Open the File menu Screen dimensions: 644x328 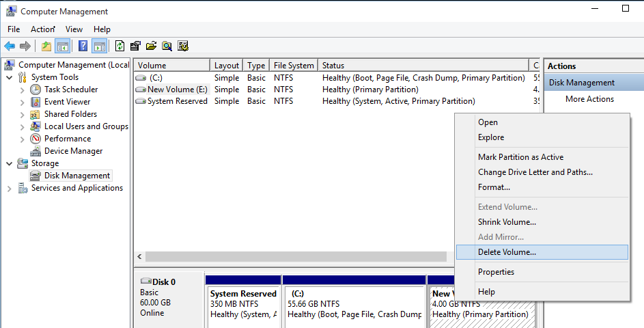(x=14, y=29)
